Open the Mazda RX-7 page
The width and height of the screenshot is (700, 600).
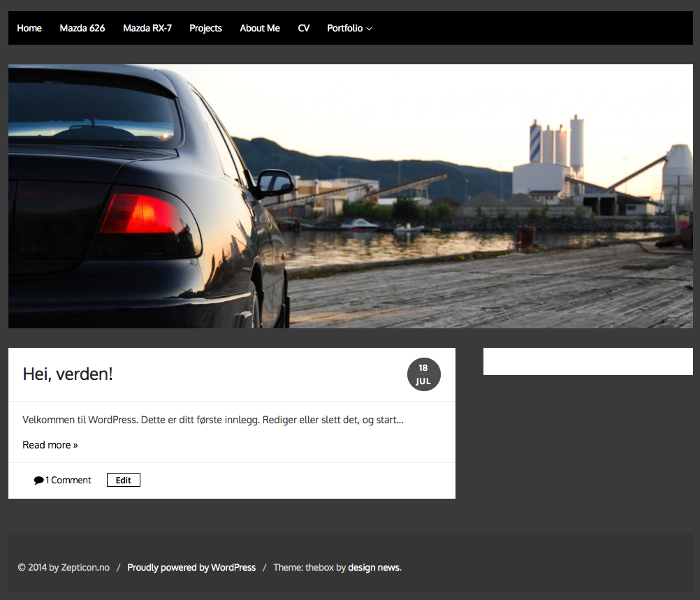147,28
